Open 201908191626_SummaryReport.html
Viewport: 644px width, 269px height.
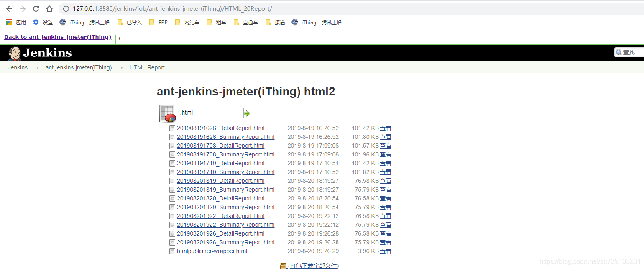[226, 137]
